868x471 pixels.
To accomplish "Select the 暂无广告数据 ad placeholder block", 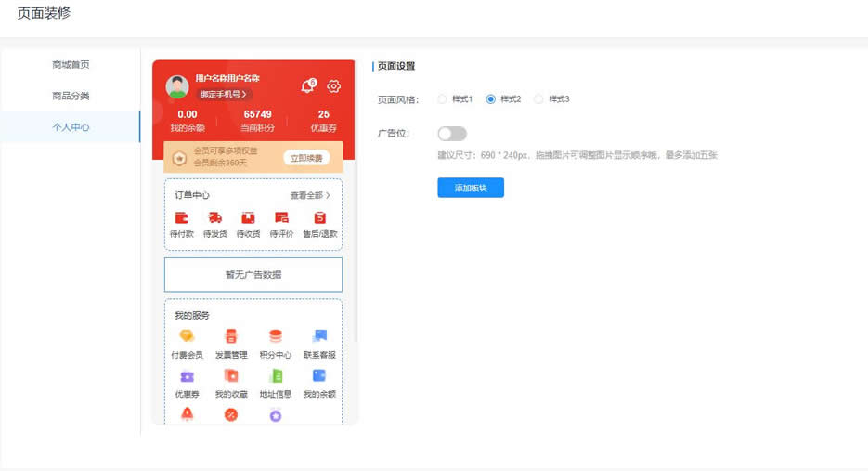I will click(253, 274).
